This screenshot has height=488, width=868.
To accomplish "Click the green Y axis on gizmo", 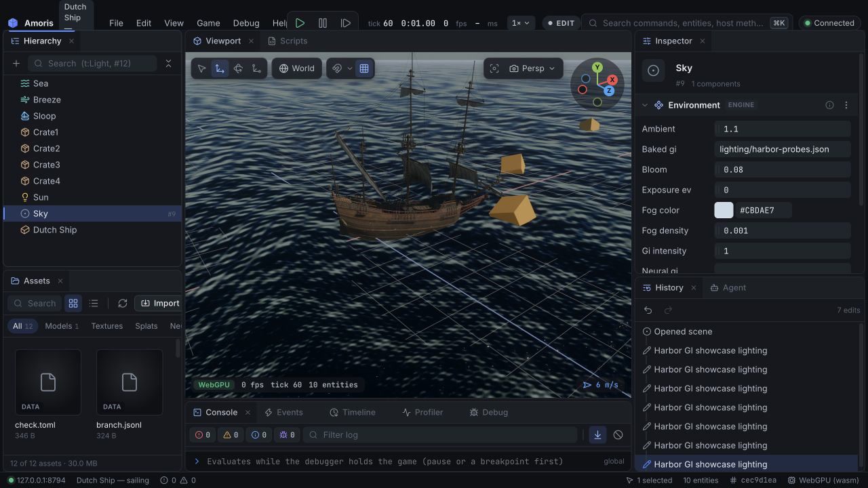I will click(x=597, y=67).
